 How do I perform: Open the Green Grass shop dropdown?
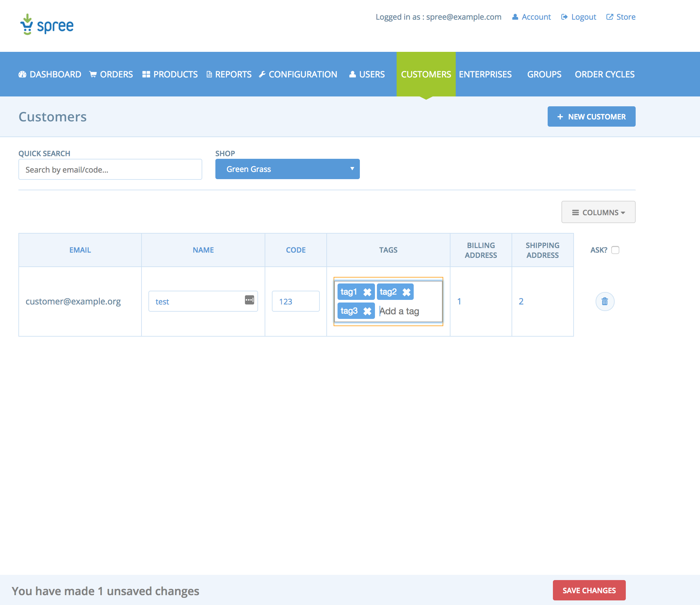click(x=287, y=169)
